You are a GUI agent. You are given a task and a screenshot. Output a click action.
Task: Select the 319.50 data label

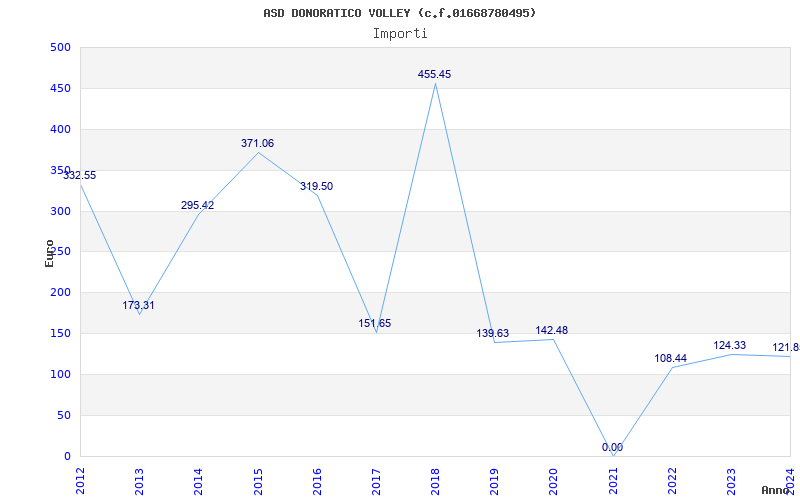pyautogui.click(x=316, y=187)
